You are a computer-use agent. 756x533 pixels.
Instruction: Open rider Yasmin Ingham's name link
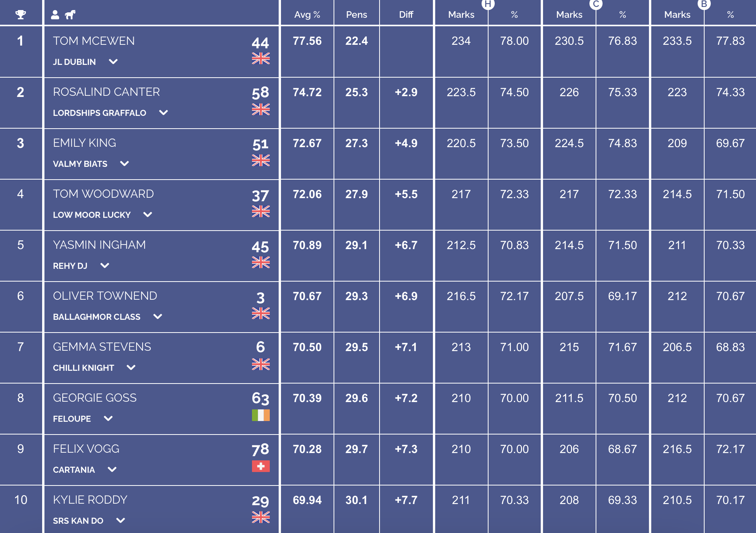point(99,245)
